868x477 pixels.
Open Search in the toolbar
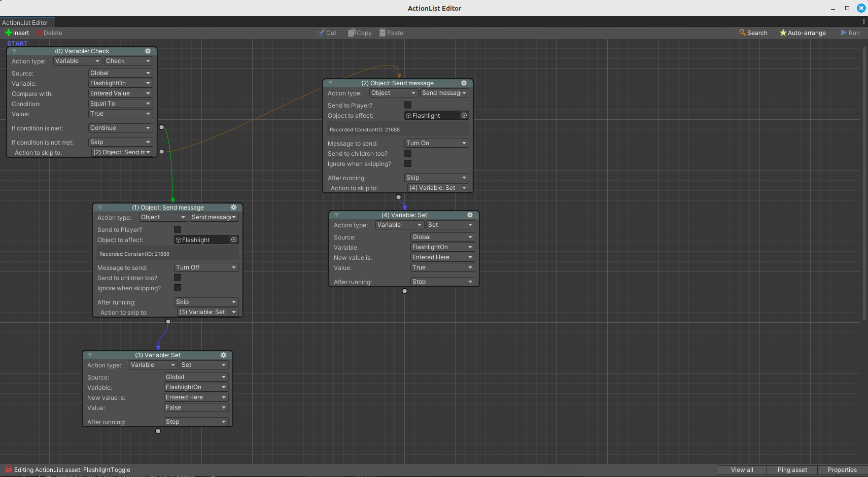tap(753, 33)
